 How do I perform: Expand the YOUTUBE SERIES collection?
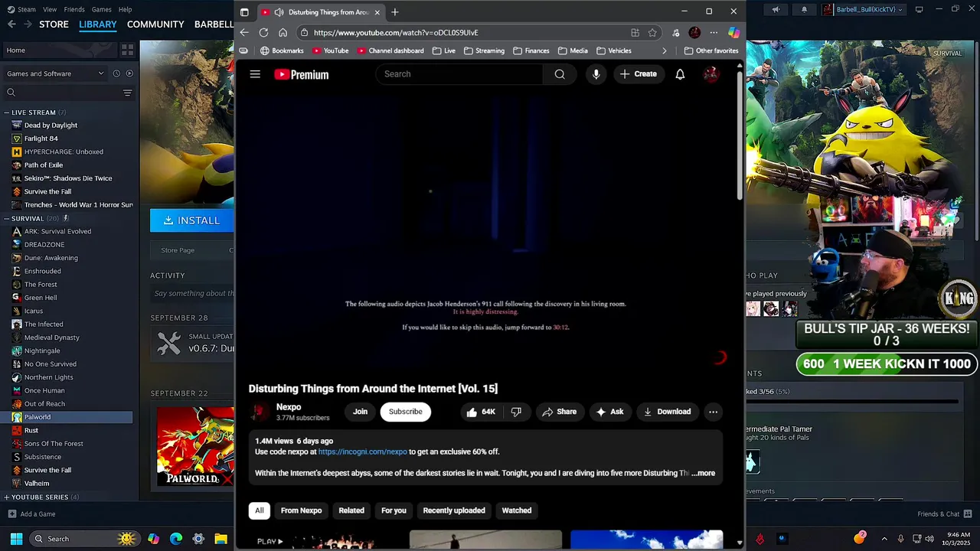[x=7, y=497]
